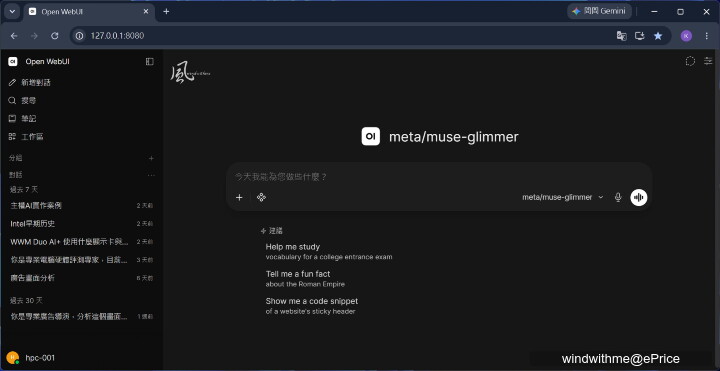Open the Chrome profile avatar

(x=686, y=36)
